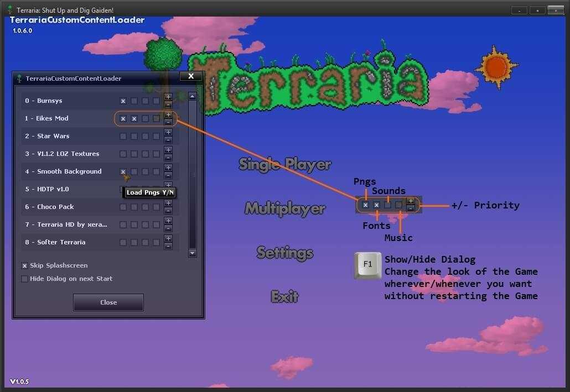Enable Hide Dialog on next Start
Viewport: 570px width, 392px height.
point(24,279)
